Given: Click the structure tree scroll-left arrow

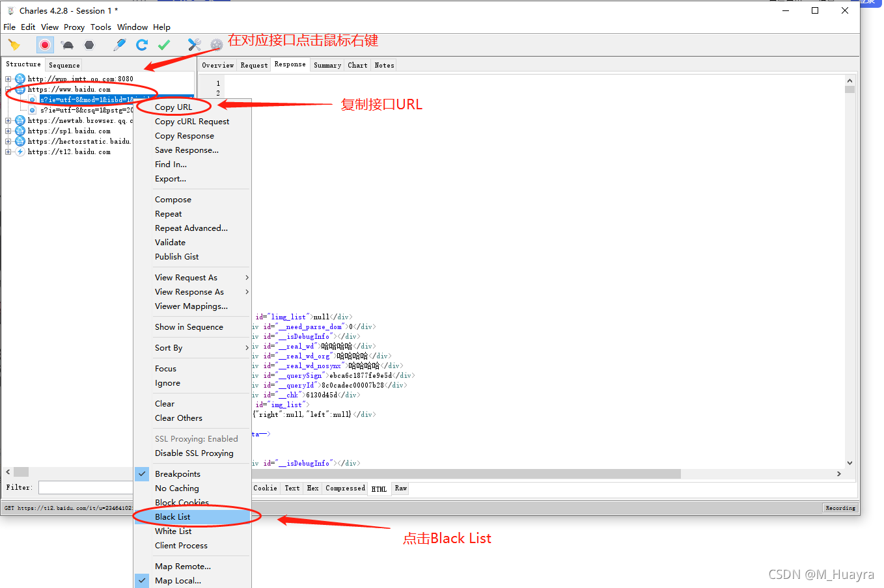Looking at the screenshot, I should pyautogui.click(x=8, y=472).
